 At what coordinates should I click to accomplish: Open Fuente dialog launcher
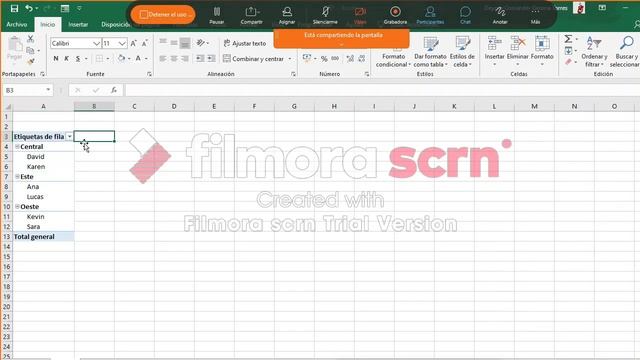(149, 74)
